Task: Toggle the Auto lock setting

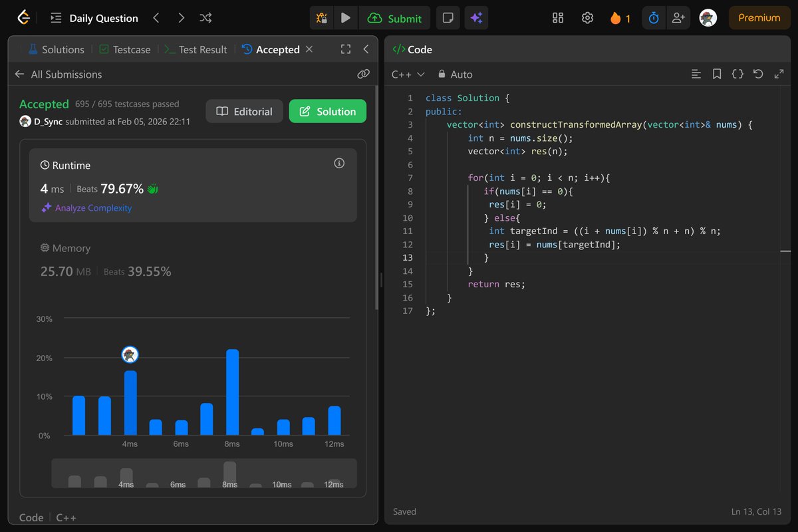Action: (456, 74)
